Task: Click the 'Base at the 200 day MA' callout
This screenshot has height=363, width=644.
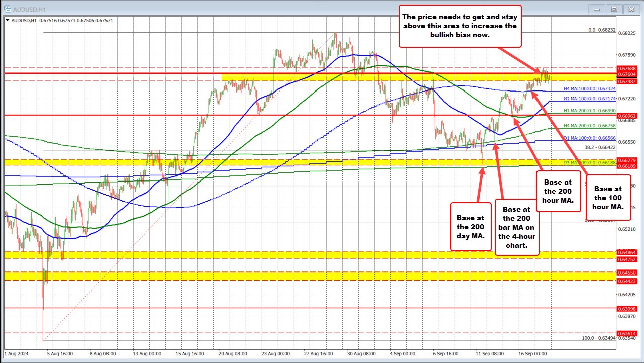Action: 471,227
